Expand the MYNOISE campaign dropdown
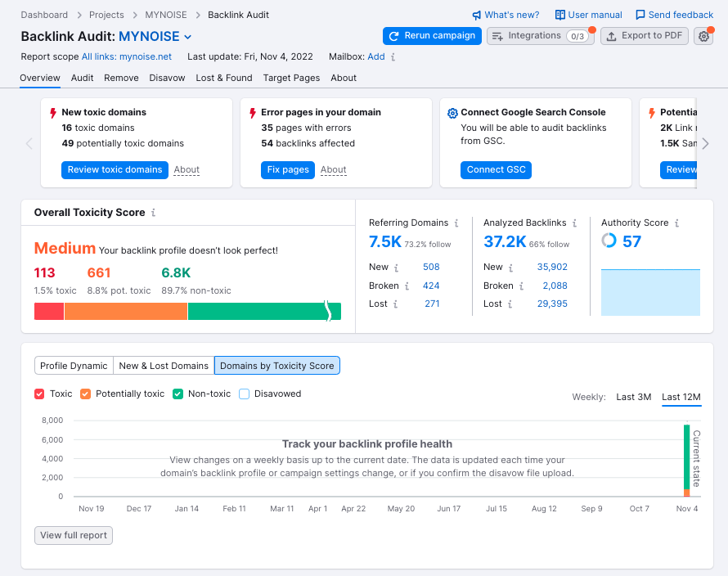 pyautogui.click(x=187, y=37)
